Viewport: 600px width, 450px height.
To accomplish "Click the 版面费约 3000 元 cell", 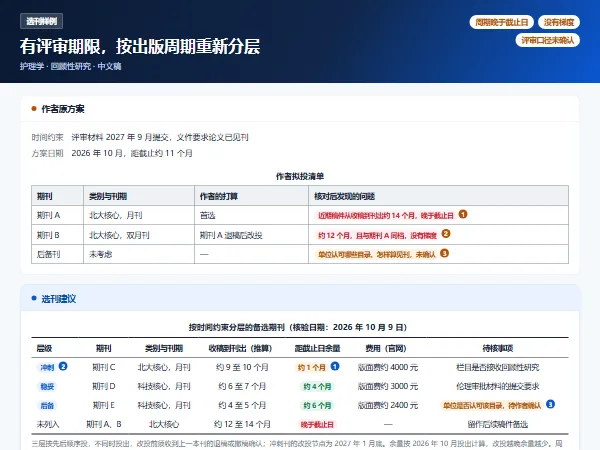I will [x=388, y=386].
